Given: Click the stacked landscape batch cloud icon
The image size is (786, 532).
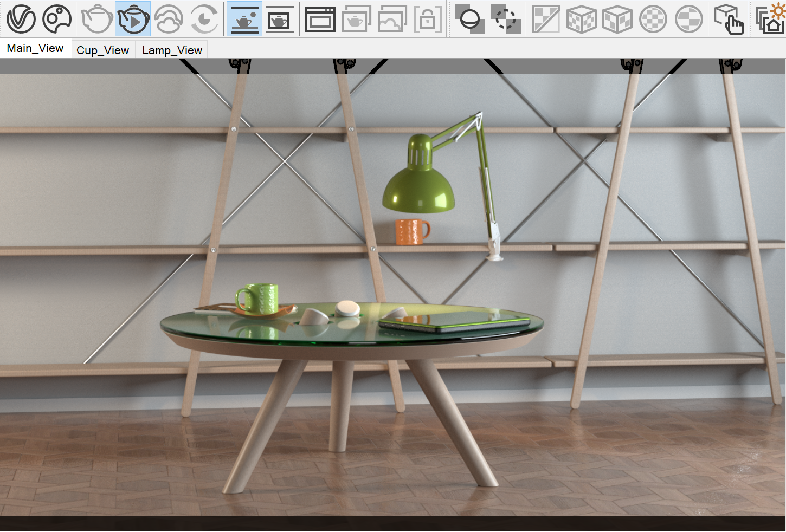Looking at the screenshot, I should 392,19.
